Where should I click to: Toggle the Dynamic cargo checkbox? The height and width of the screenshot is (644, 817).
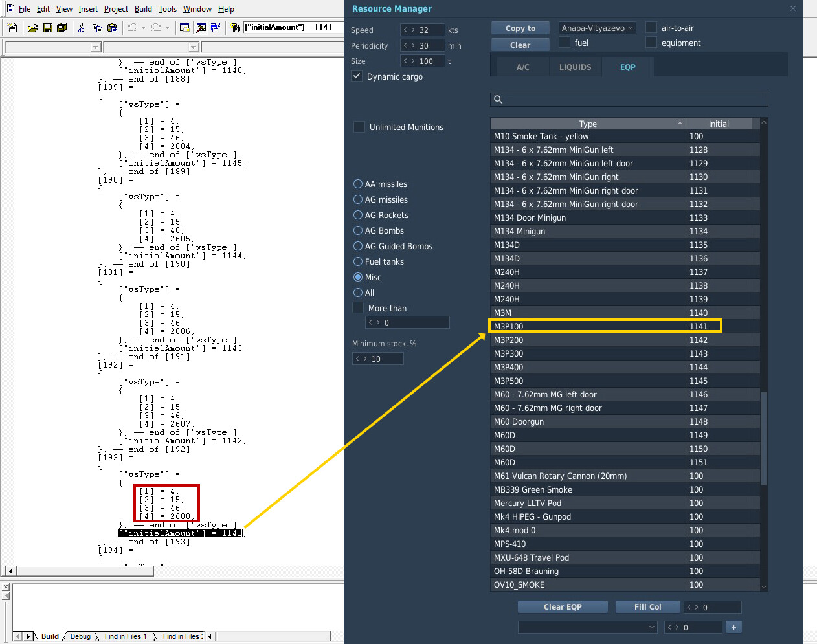point(357,76)
